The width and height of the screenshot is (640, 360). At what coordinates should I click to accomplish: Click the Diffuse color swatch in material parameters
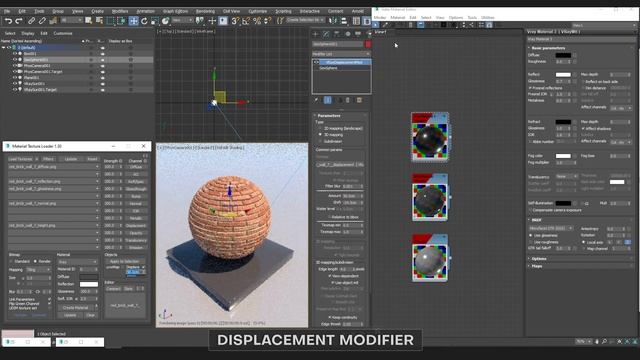pyautogui.click(x=563, y=55)
